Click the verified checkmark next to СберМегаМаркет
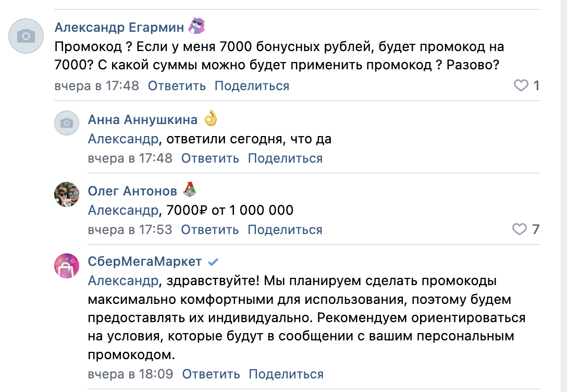 click(x=213, y=262)
